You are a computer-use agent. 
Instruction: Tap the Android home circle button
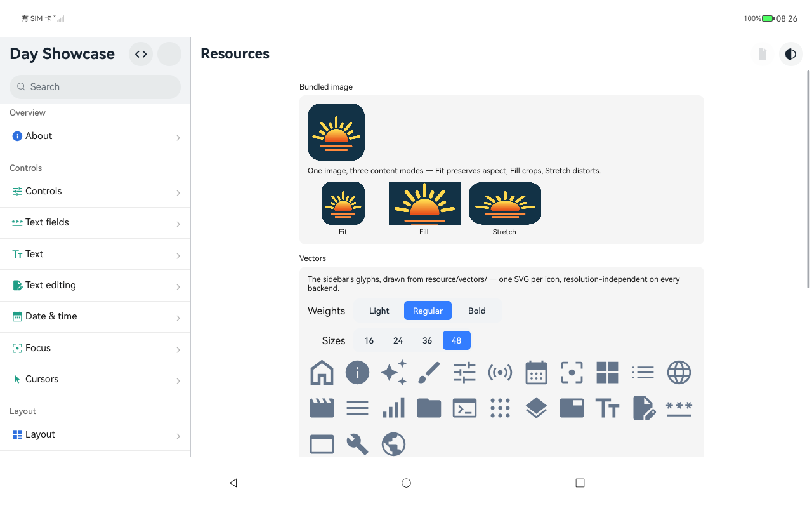(x=407, y=483)
